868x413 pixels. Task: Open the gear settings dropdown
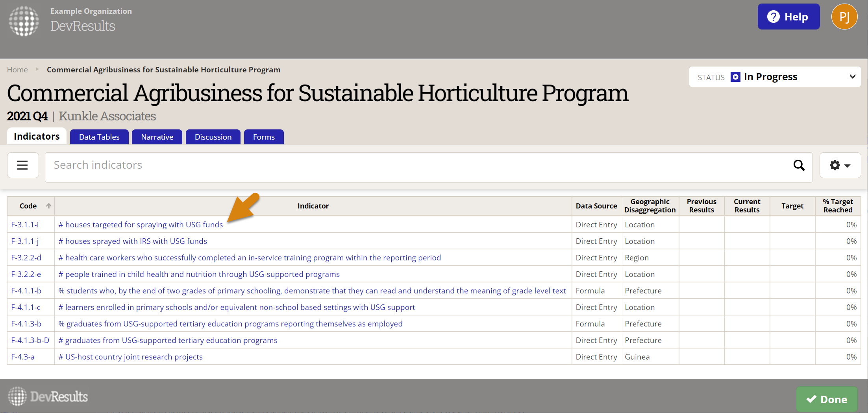[x=840, y=165]
